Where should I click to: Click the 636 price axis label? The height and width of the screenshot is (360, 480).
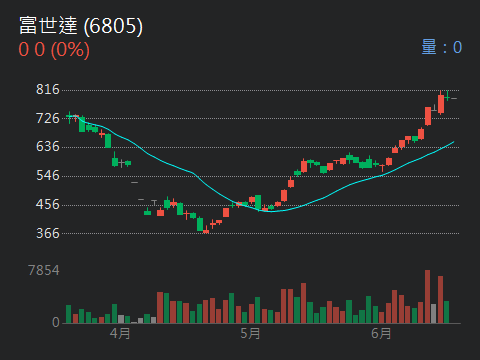48,146
